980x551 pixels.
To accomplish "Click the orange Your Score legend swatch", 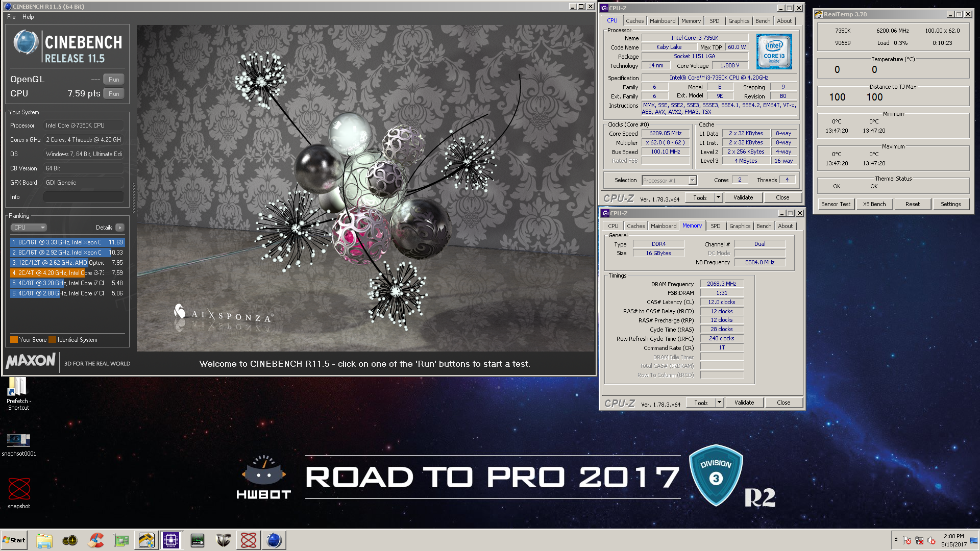I will (14, 340).
